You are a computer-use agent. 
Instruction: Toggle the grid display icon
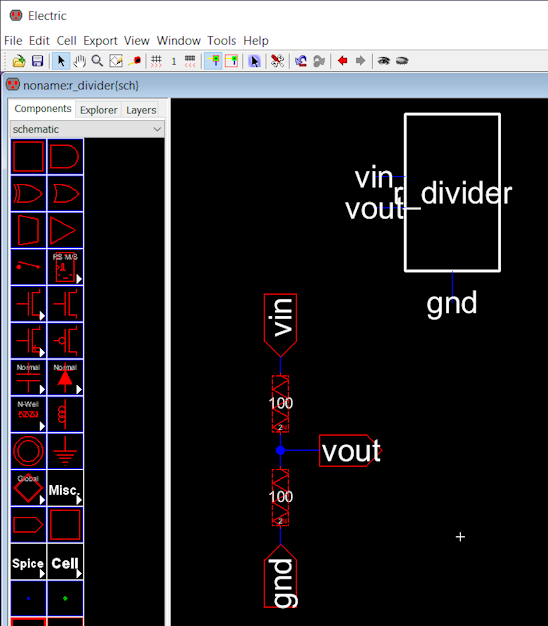(156, 61)
